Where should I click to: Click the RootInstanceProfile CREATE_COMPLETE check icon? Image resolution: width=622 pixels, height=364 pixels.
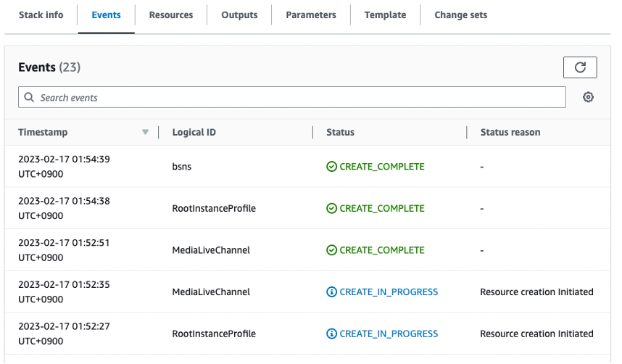[331, 208]
